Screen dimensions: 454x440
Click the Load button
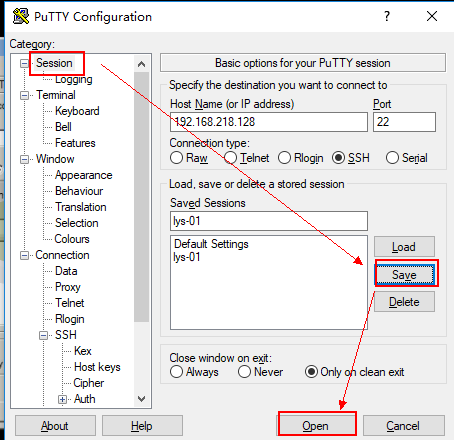tap(404, 247)
